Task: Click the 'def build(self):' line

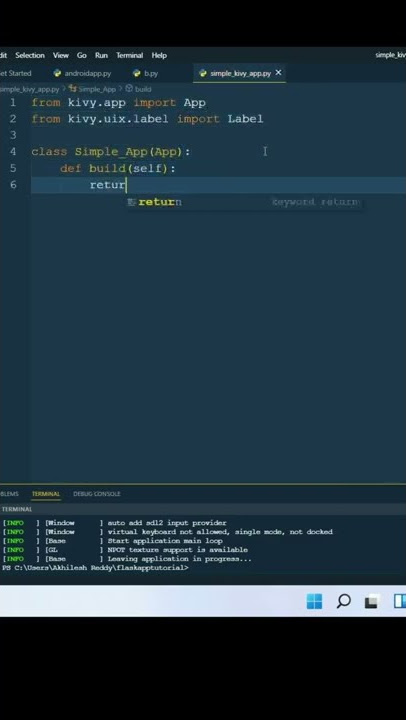Action: tap(118, 169)
